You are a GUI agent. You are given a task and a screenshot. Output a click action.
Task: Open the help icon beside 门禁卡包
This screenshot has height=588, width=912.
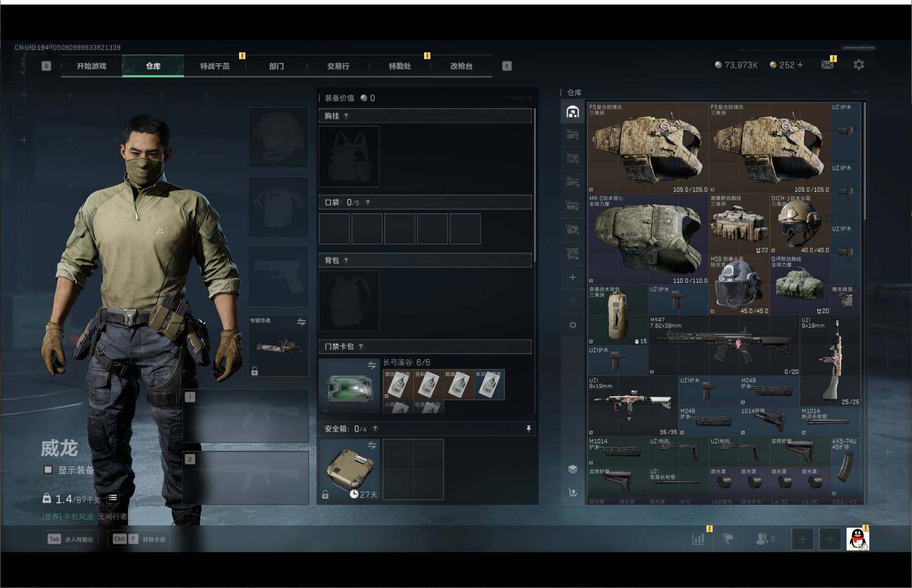click(x=361, y=347)
